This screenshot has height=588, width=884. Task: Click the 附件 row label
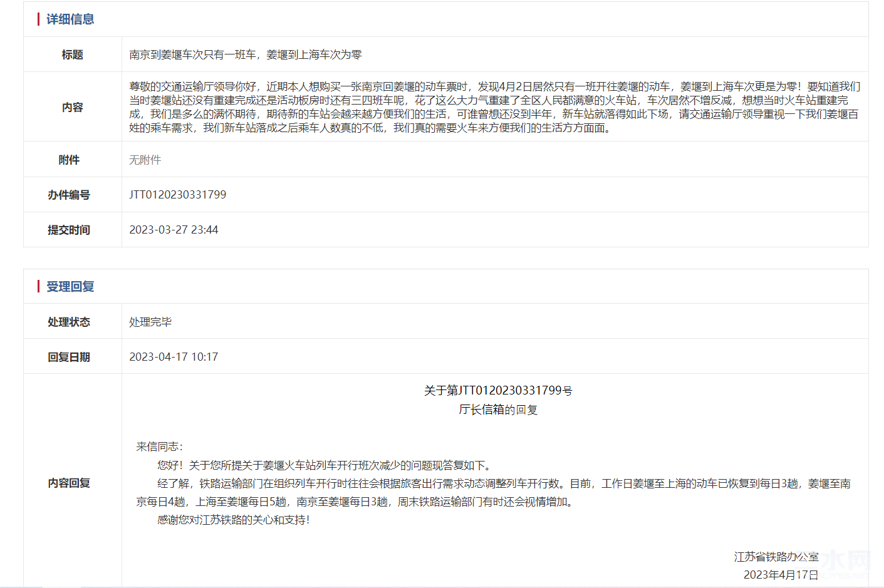coord(70,160)
